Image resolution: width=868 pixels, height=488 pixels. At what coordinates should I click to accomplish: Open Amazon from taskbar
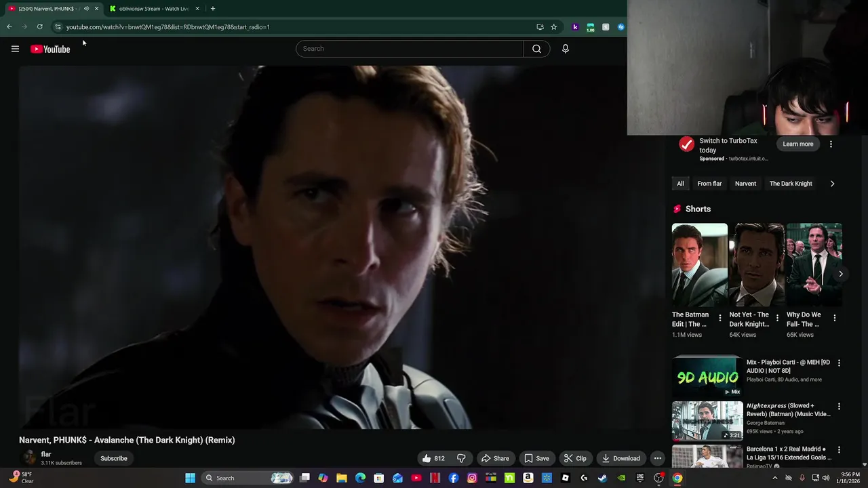528,478
